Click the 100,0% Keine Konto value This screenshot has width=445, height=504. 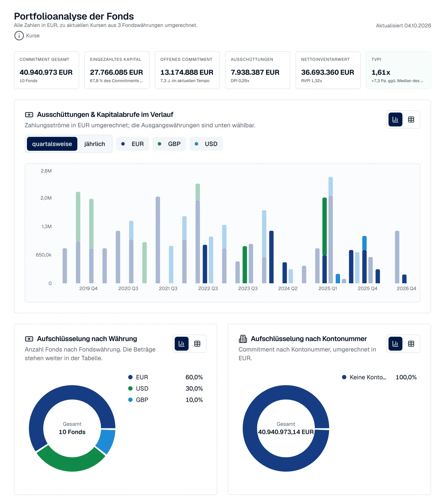click(406, 377)
